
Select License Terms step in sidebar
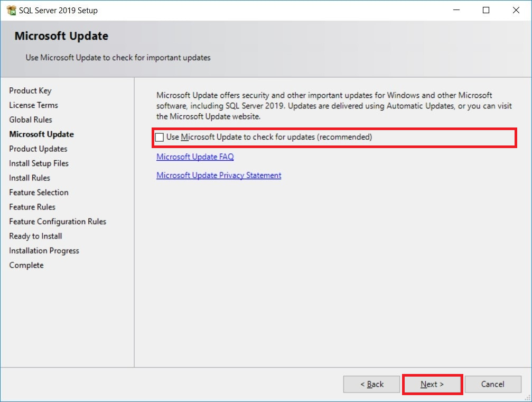33,105
